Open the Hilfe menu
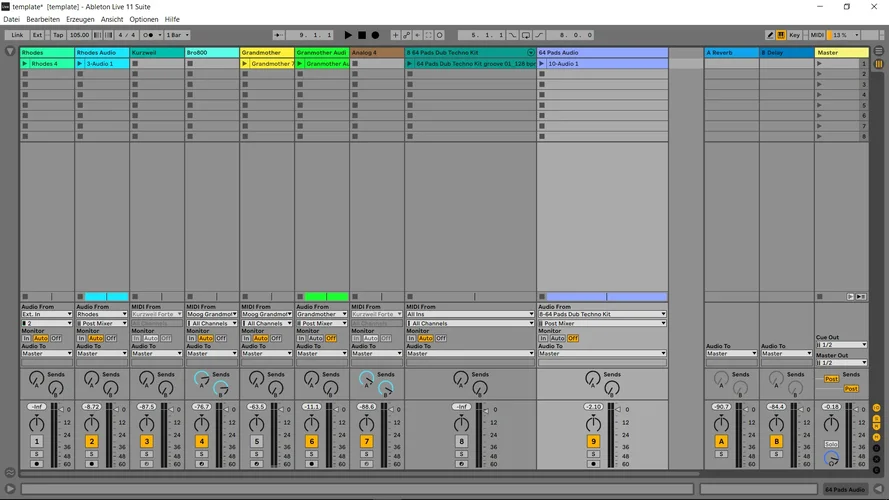This screenshot has height=500, width=889. pos(172,19)
